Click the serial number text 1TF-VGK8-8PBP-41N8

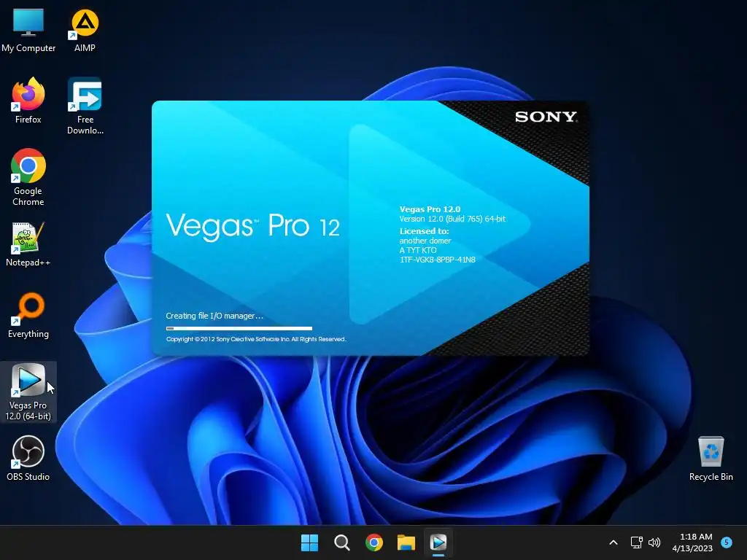pyautogui.click(x=438, y=260)
